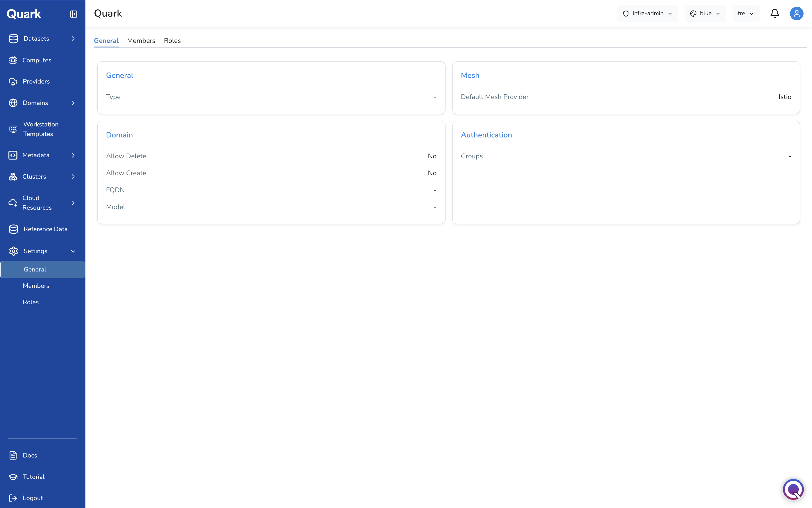Click the Metadata code icon
The width and height of the screenshot is (812, 508).
tap(13, 155)
